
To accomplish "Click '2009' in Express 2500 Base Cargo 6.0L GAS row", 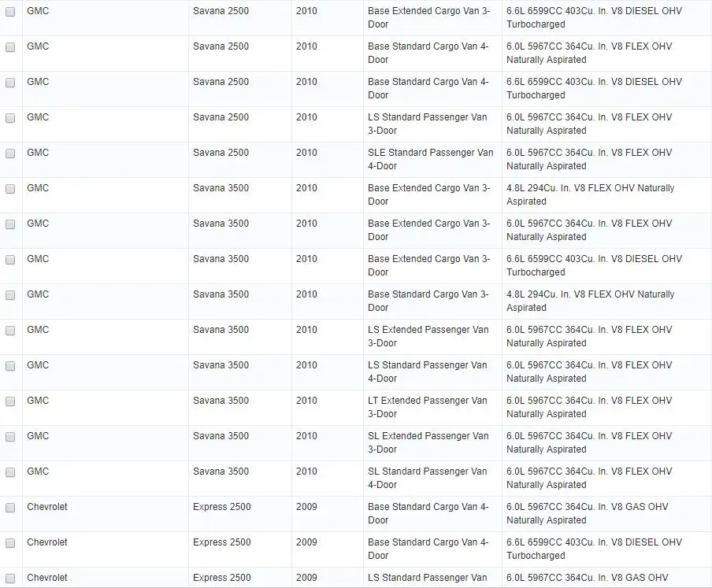I will pos(306,507).
